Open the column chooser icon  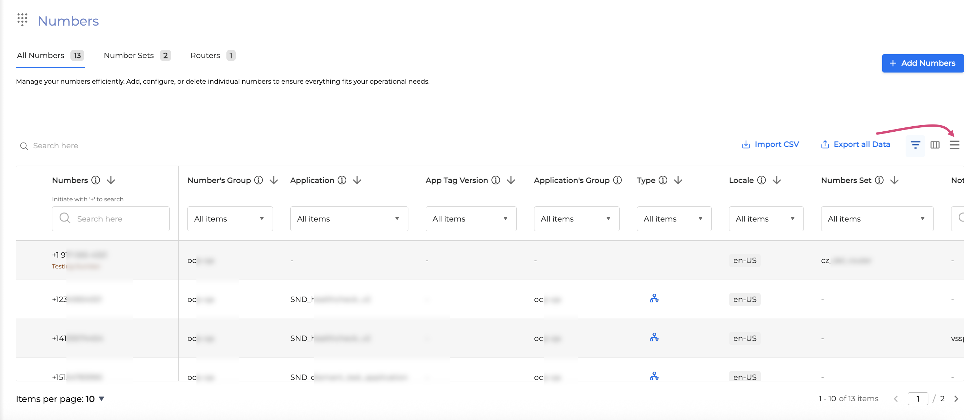click(935, 145)
